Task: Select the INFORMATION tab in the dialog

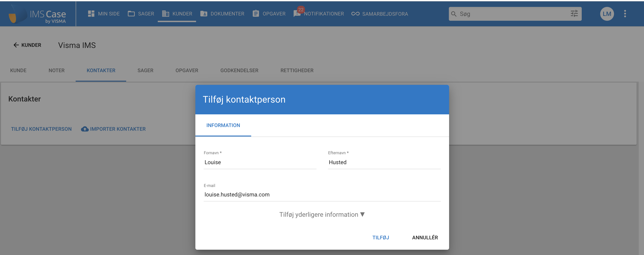Action: pos(223,125)
